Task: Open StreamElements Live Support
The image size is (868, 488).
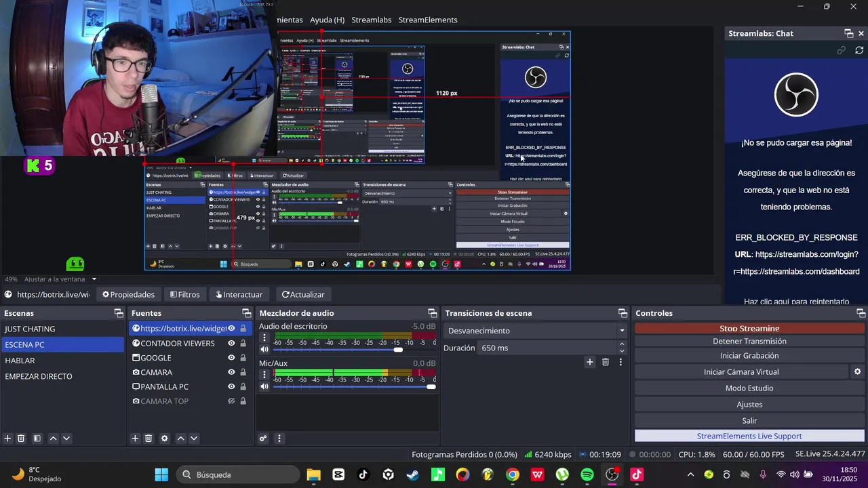Action: 749,436
